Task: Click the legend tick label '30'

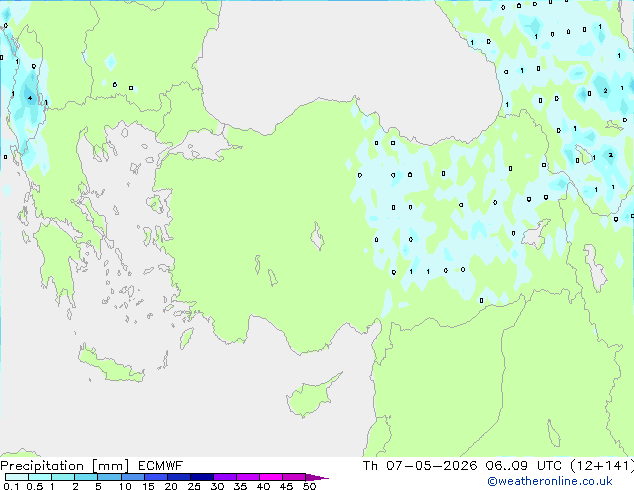Action: coord(217,486)
